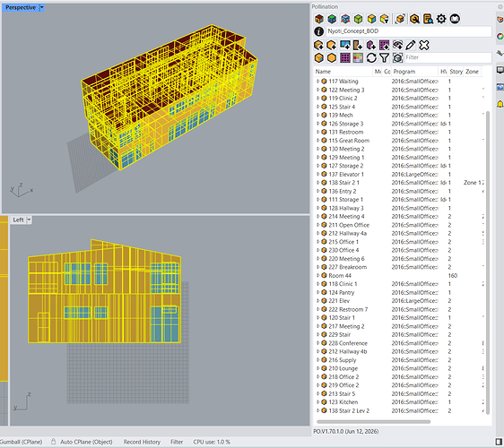Click the add aperture window-with-plus icon
This screenshot has width=504, height=448.
(x=345, y=45)
